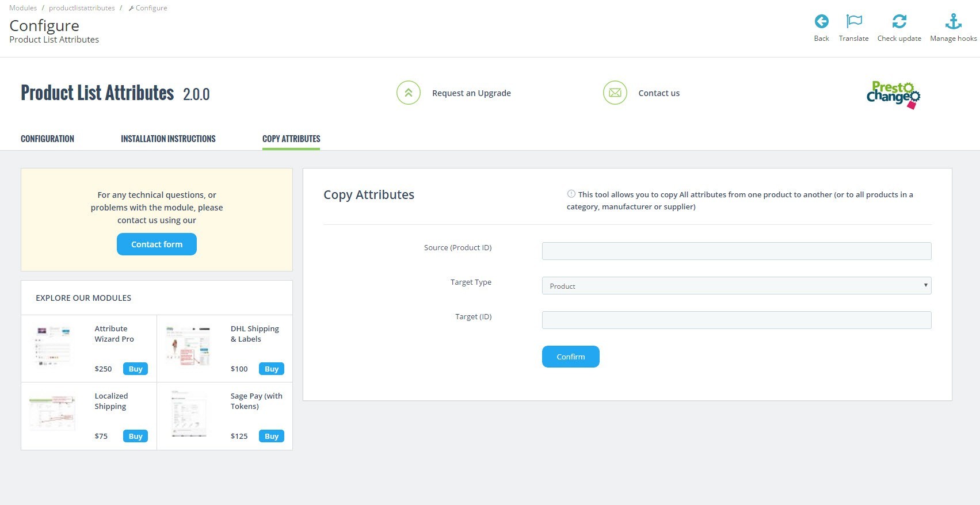Open productlistattributes breadcrumb link
The image size is (980, 505).
click(82, 8)
